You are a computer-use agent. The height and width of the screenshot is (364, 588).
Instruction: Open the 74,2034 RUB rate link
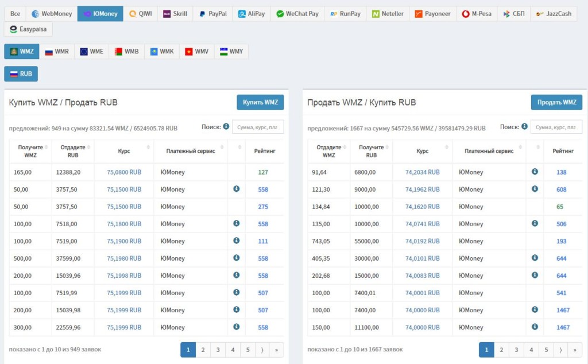(x=422, y=172)
